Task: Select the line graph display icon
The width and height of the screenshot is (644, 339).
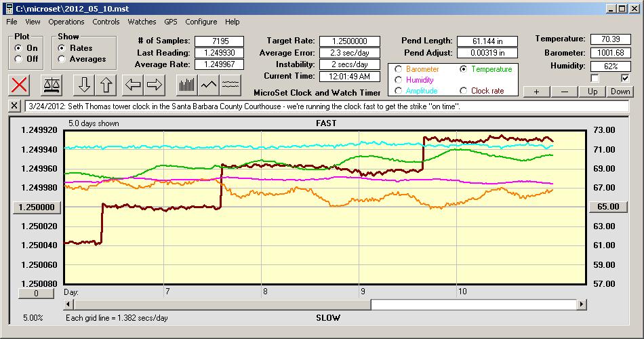Action: [209, 85]
